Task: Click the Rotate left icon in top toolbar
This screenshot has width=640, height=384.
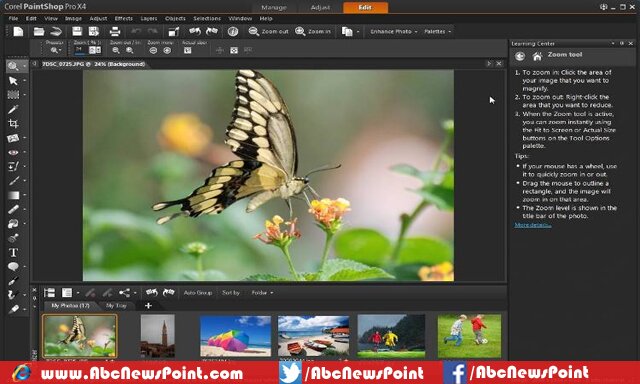Action: coord(195,31)
